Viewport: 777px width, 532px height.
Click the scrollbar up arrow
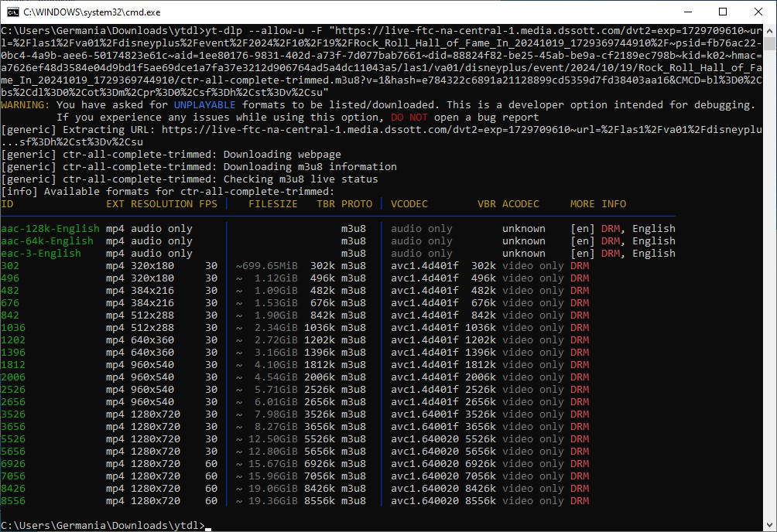pyautogui.click(x=769, y=31)
